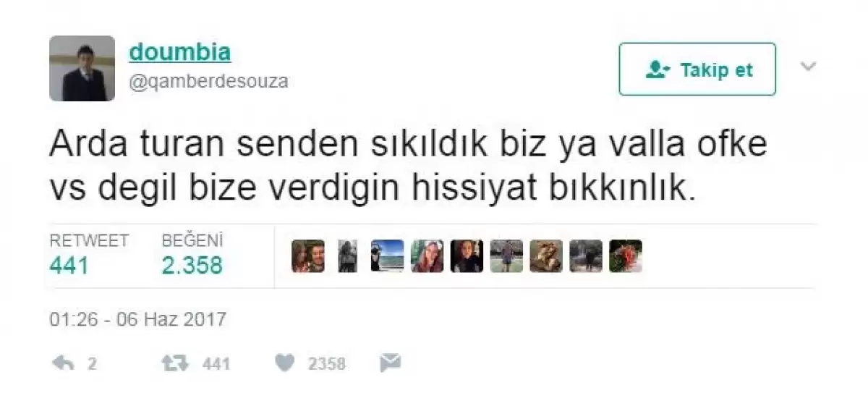Open the doumbia profile name link

[179, 52]
